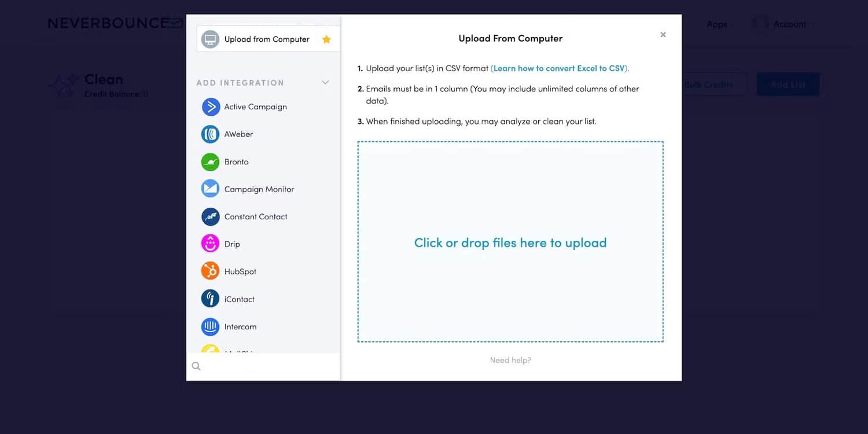This screenshot has height=434, width=868.
Task: Select the AWeber logo icon
Action: 210,134
